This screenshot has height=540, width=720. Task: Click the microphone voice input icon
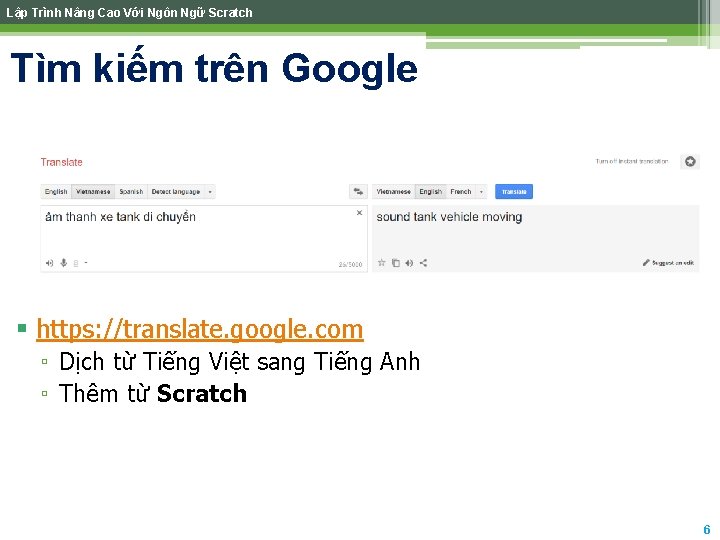pos(64,263)
